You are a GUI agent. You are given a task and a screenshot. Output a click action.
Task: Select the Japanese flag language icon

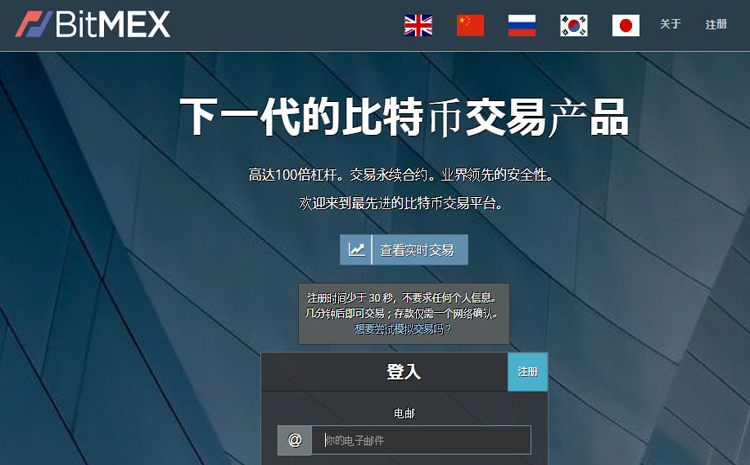coord(626,25)
